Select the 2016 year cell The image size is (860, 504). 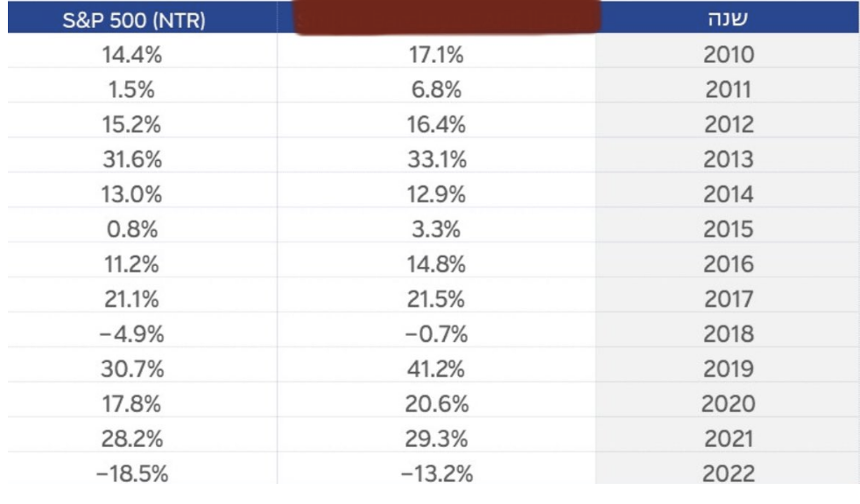click(729, 264)
